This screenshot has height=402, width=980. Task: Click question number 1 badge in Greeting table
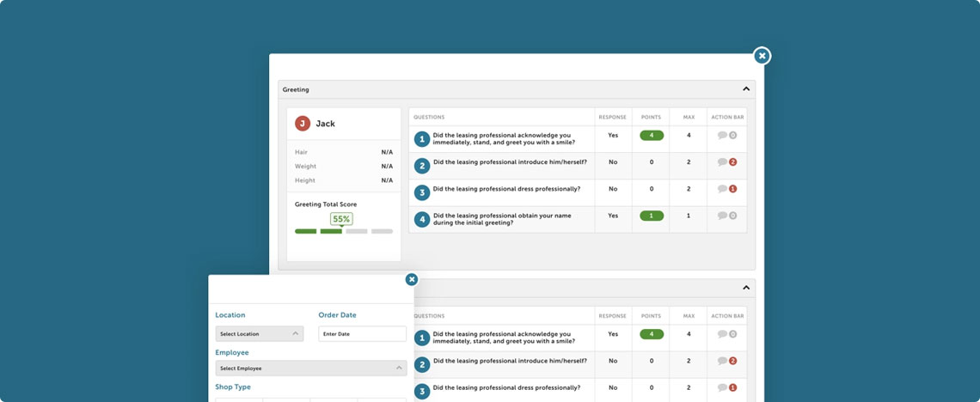422,139
